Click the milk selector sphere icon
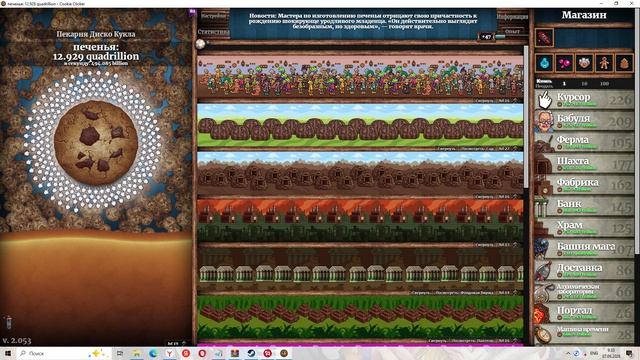This screenshot has height=360, width=640. click(200, 44)
